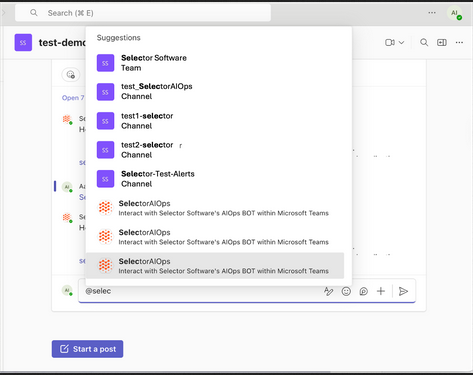Click the expand arrow at far left of search bar
The width and height of the screenshot is (473, 375).
pyautogui.click(x=3, y=13)
